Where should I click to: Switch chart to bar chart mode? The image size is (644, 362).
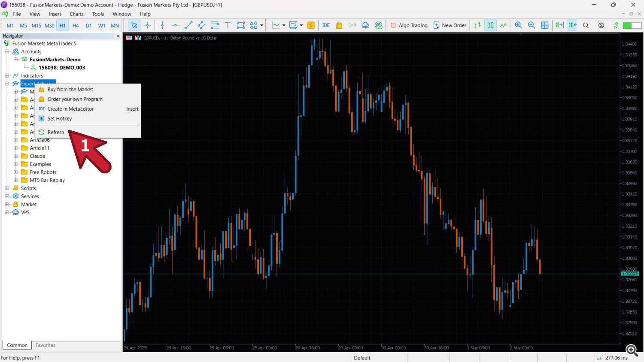tap(477, 25)
